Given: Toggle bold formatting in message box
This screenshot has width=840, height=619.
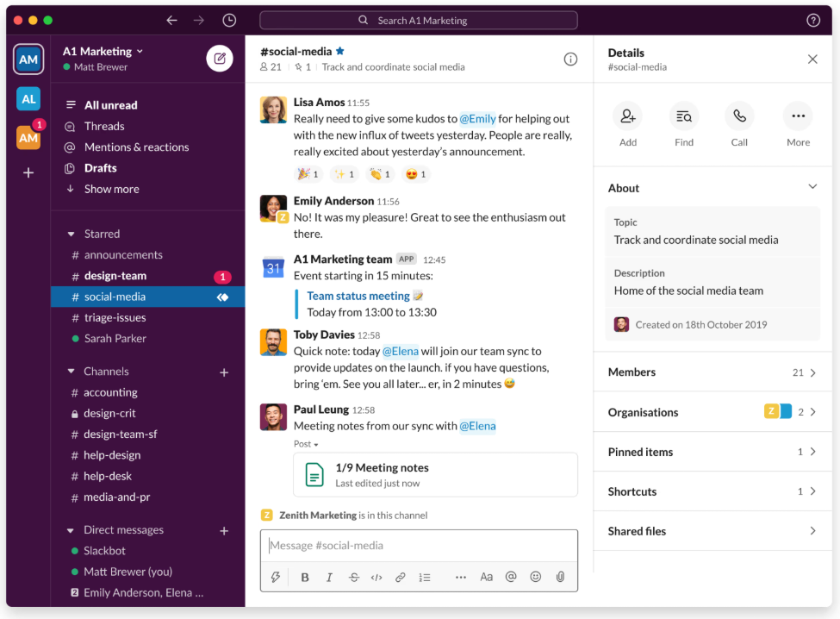Looking at the screenshot, I should click(x=305, y=578).
